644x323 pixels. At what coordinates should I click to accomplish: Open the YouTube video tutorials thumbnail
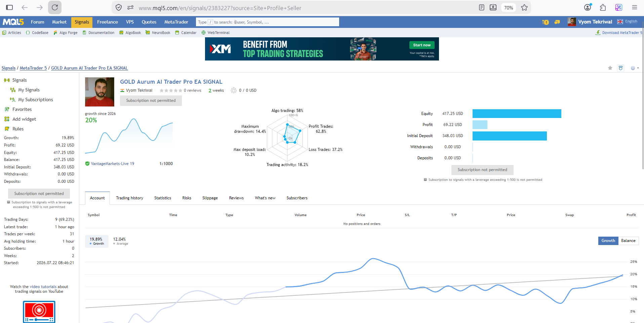(39, 312)
